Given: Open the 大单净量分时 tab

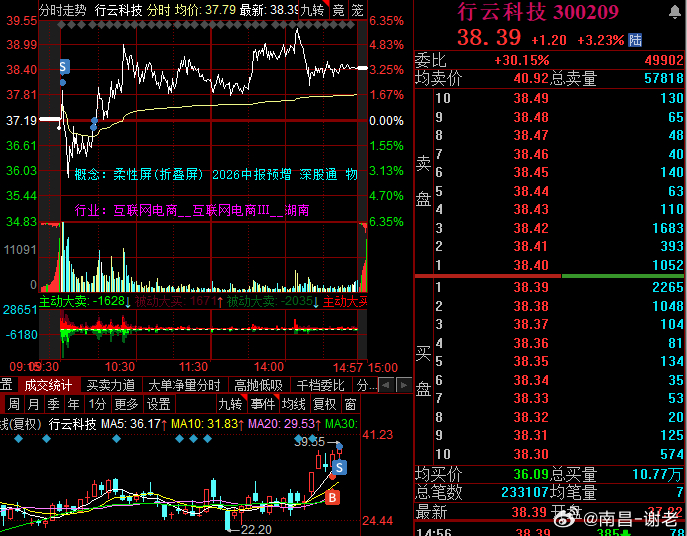Looking at the screenshot, I should pos(184,385).
